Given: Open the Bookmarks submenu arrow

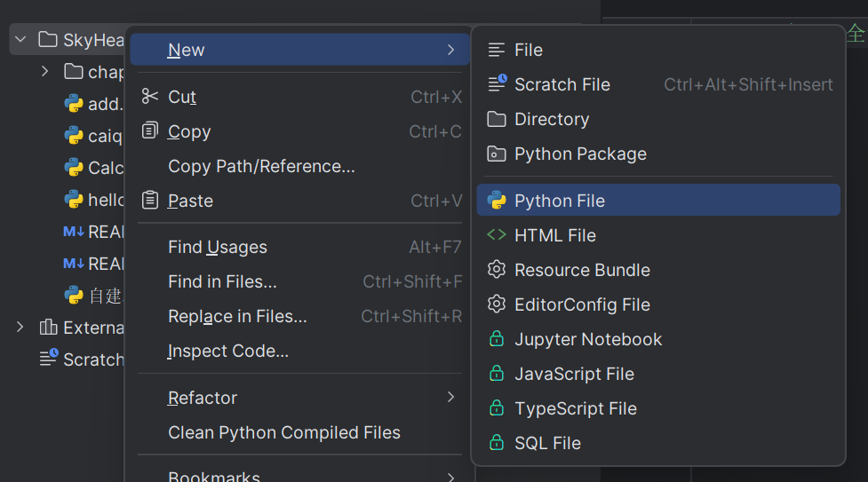Looking at the screenshot, I should [450, 477].
